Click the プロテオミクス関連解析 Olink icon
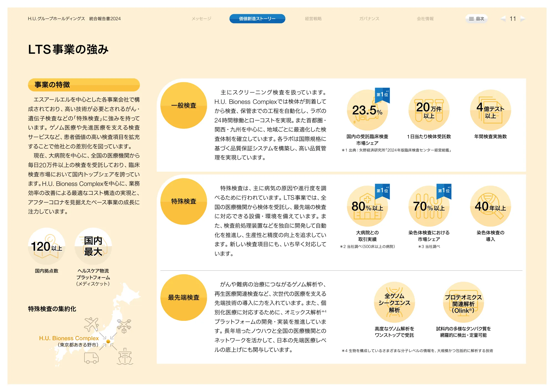The width and height of the screenshot is (554, 392). 463,303
